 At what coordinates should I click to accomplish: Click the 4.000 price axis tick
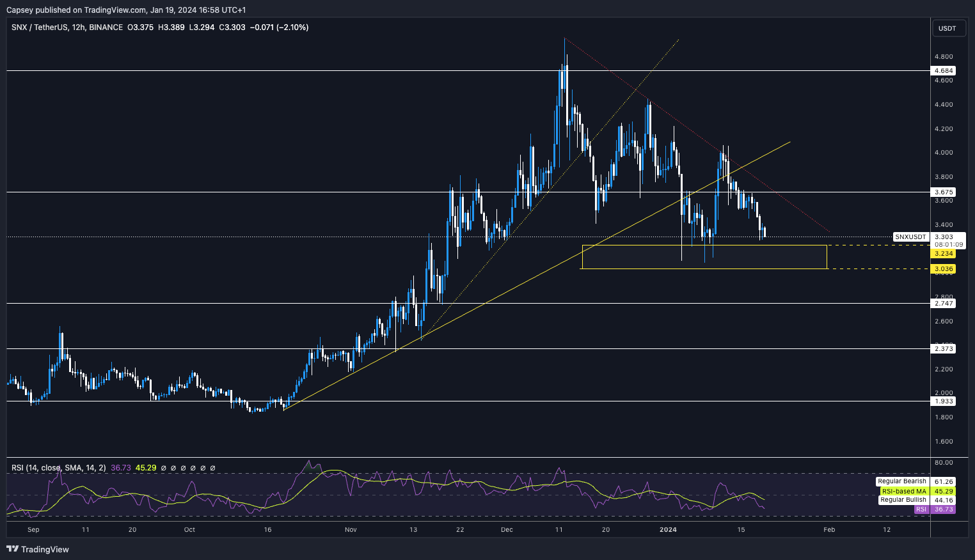(944, 153)
